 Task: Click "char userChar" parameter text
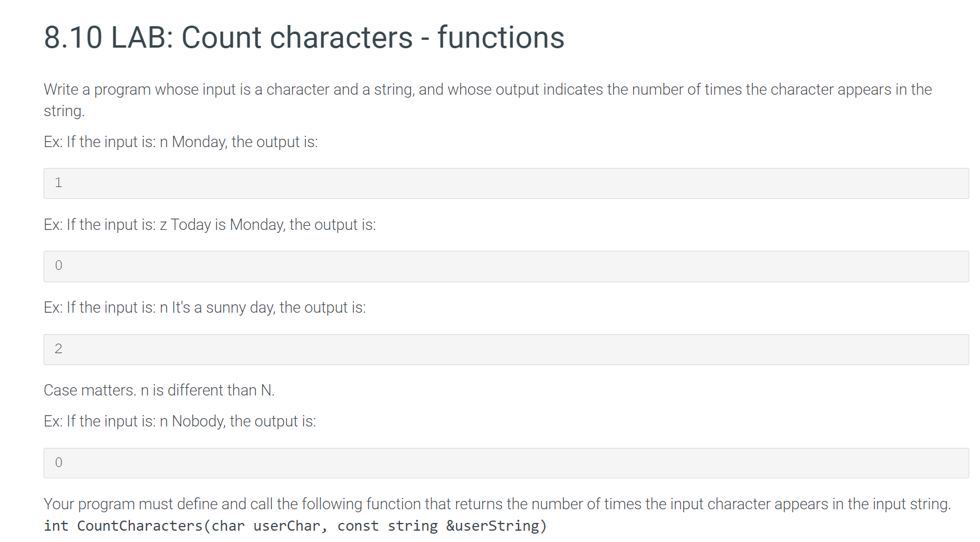(x=266, y=526)
